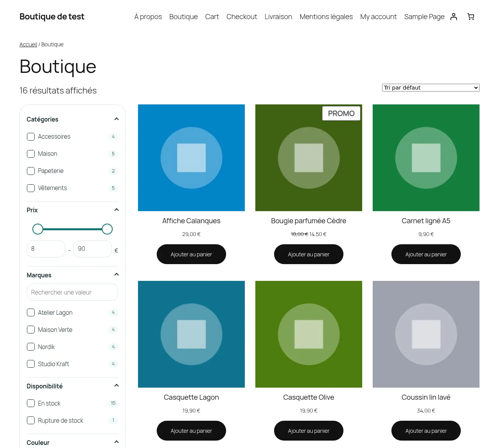
Task: Collapse the Disponibilité filter section
Action: [116, 386]
